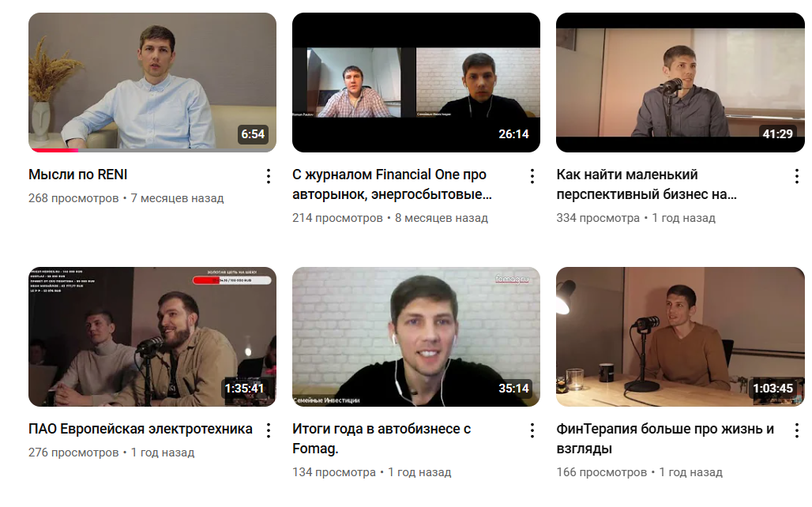Open three-dot menu for ПАО Европейская электротехника
The image size is (812, 507).
tap(269, 430)
